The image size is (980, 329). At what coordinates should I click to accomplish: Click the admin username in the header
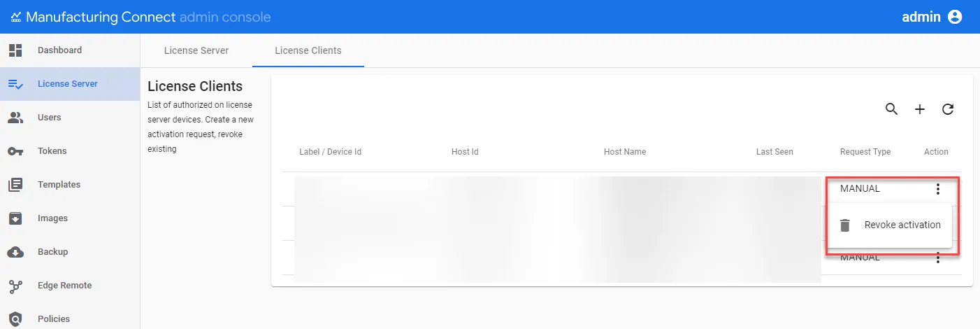[921, 17]
